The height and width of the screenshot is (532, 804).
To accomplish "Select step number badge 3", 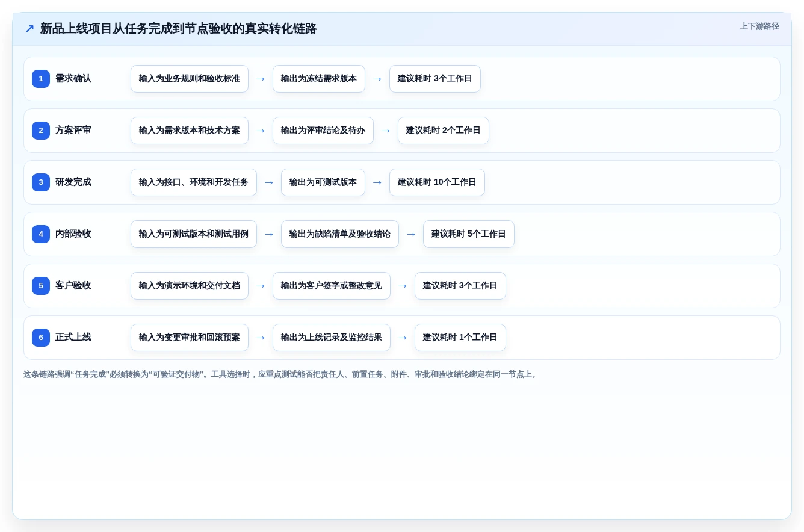I will point(41,182).
